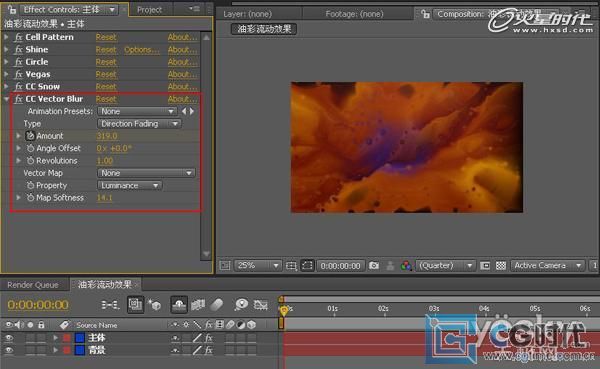Click Reset for the Shine effect

(x=106, y=50)
